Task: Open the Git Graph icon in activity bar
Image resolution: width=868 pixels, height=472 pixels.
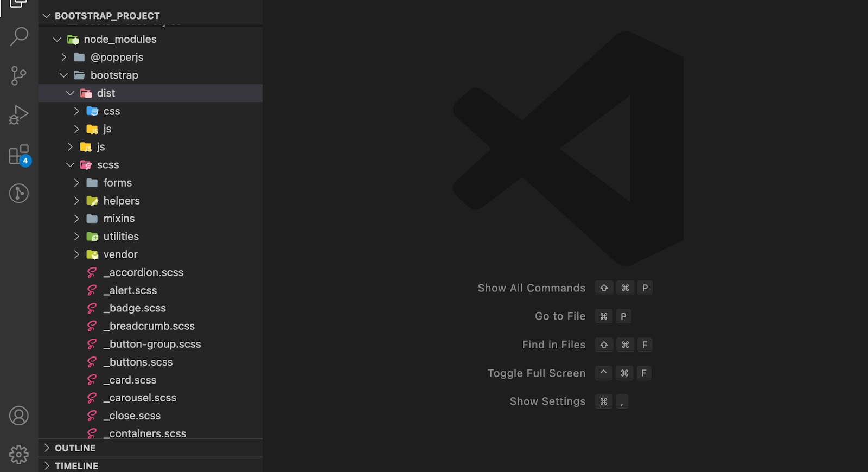Action: tap(19, 193)
